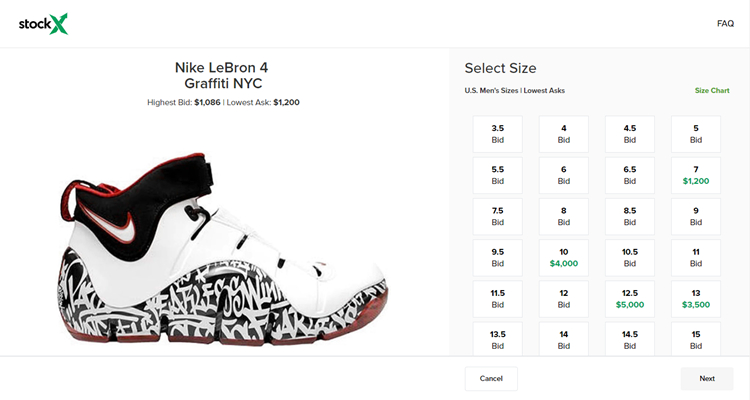
Task: Pick size 11 Bid option
Action: 695,258
